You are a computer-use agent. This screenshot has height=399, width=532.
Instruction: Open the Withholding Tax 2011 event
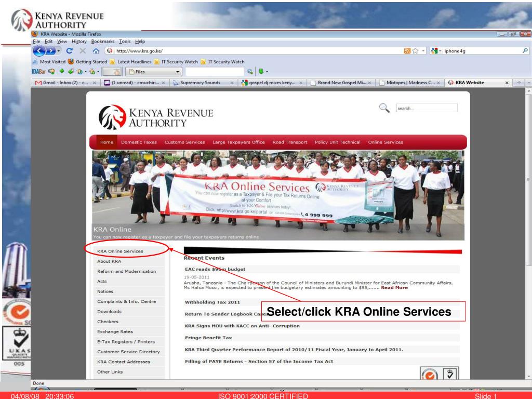(212, 302)
